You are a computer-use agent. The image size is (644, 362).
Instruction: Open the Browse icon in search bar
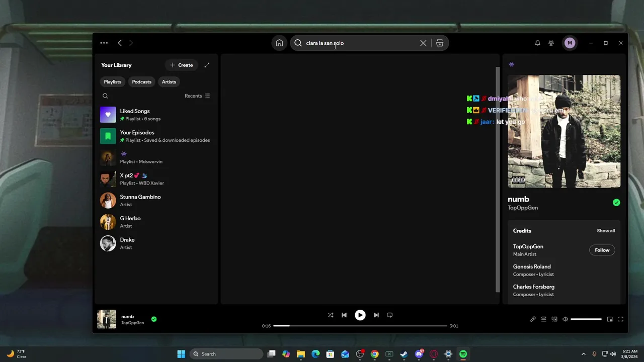(440, 43)
